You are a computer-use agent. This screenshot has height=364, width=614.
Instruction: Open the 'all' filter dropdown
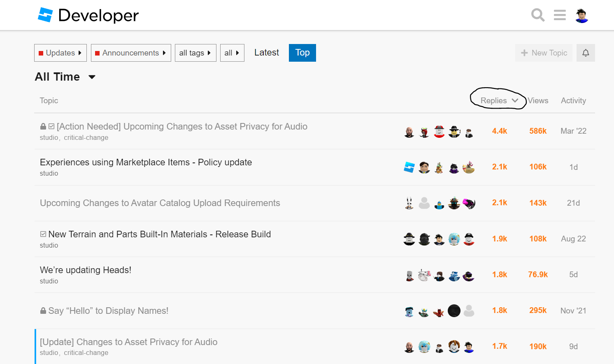[x=232, y=53]
